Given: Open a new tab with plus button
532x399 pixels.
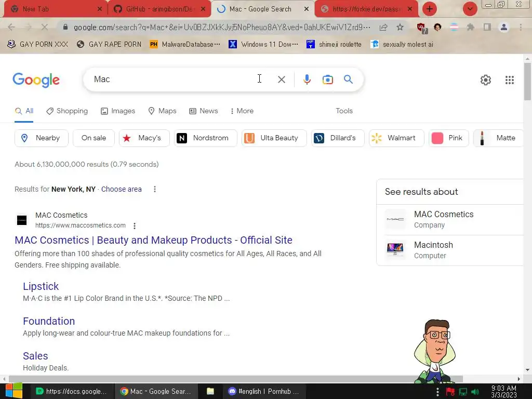Looking at the screenshot, I should pyautogui.click(x=430, y=9).
